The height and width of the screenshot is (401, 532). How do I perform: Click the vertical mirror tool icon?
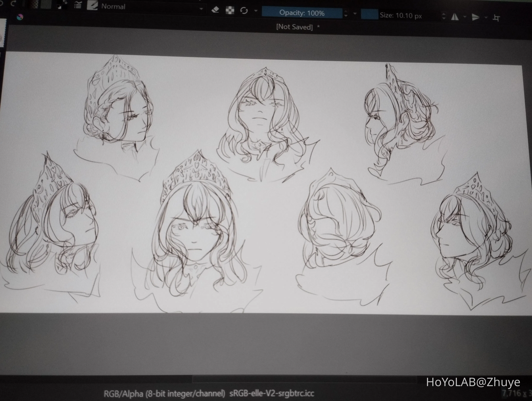click(476, 17)
